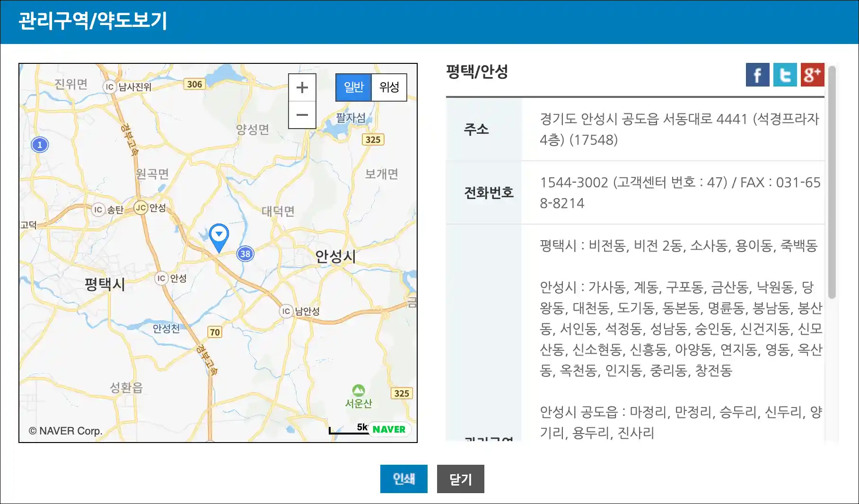Screen dimensions: 859x504
Task: Click the 원곡면 label on map
Action: pos(152,174)
